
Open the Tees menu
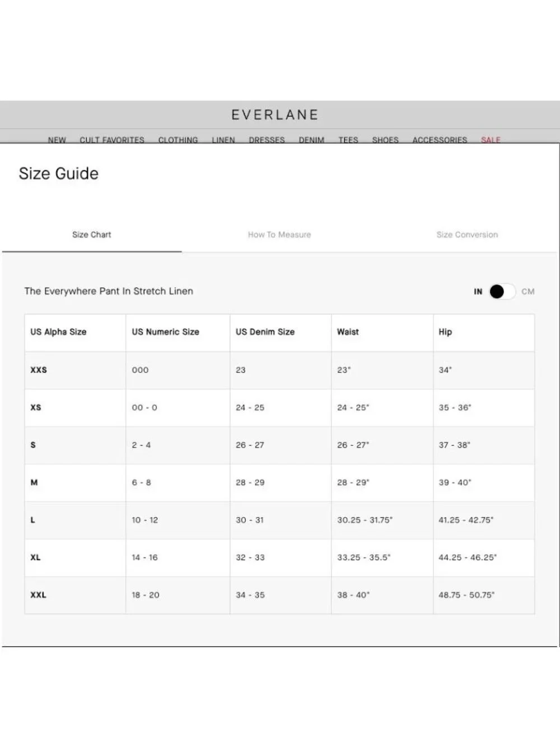(348, 140)
